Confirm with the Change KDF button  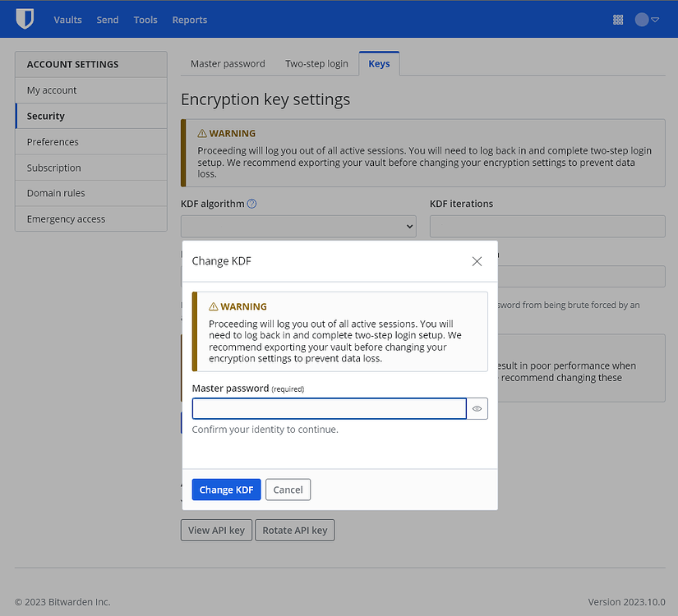[x=226, y=489]
